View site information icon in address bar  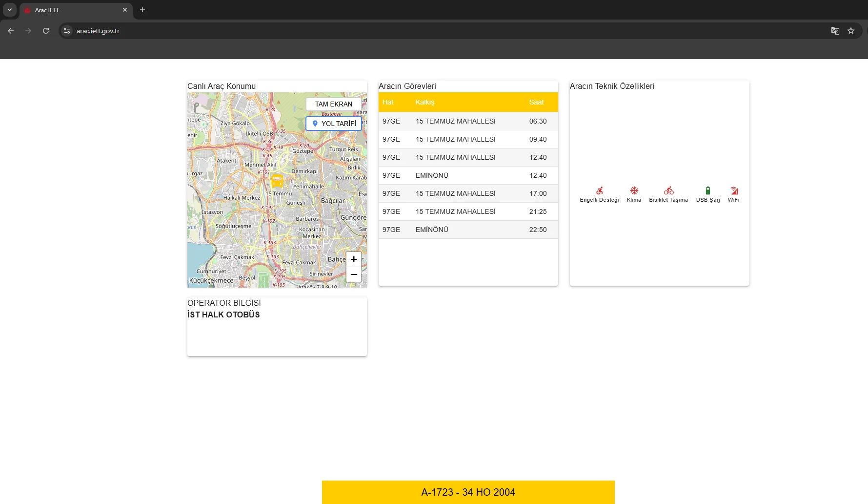click(x=67, y=31)
